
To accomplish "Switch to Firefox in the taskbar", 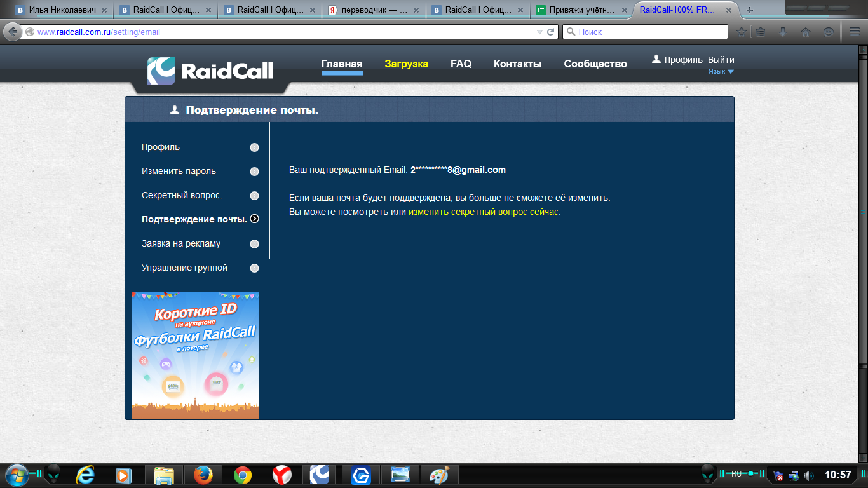I will pyautogui.click(x=203, y=475).
